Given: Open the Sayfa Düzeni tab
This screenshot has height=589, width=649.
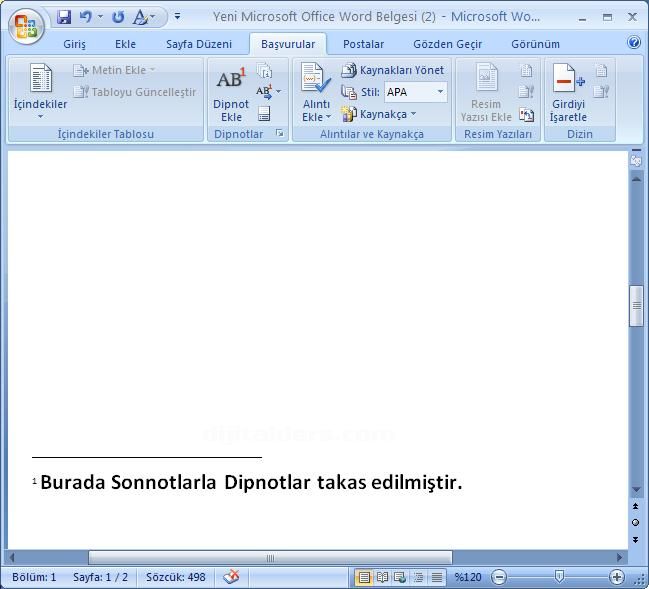Looking at the screenshot, I should click(x=198, y=44).
